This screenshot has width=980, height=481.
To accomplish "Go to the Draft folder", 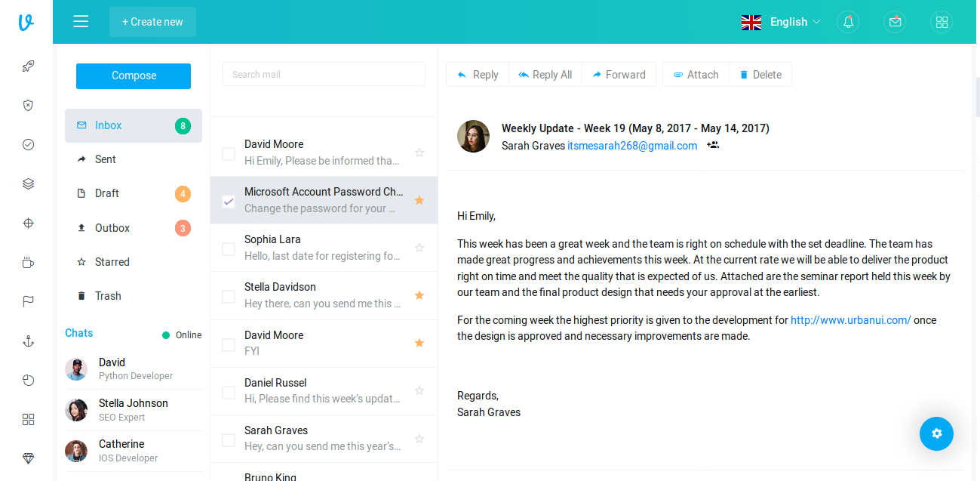I will tap(107, 193).
